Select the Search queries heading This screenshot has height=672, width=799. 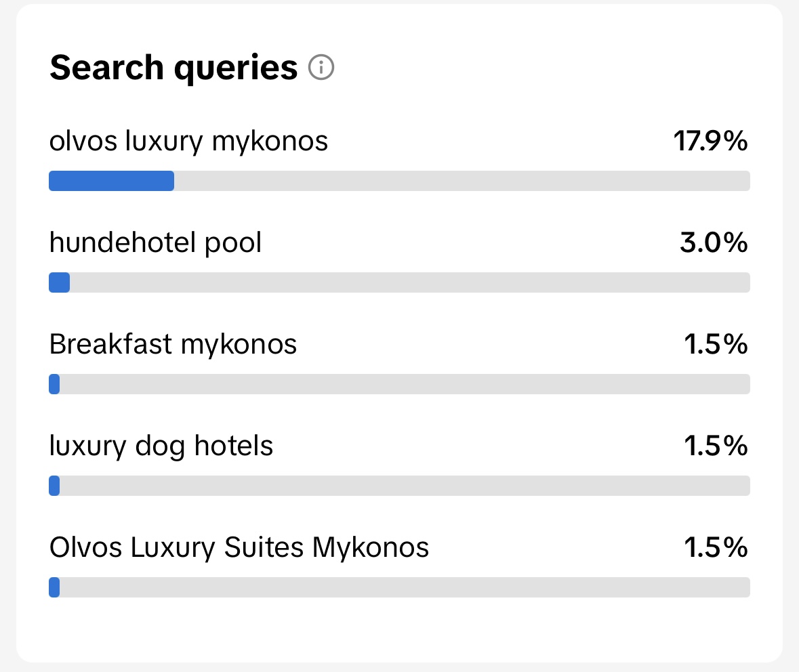click(173, 68)
